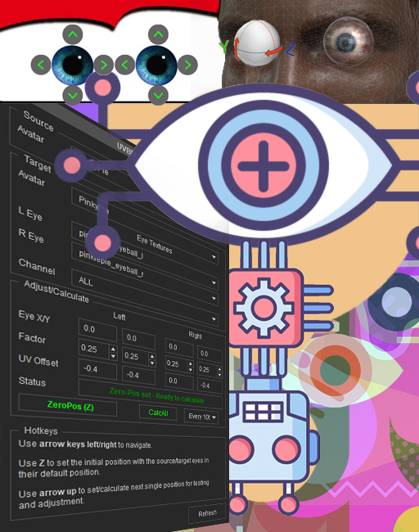This screenshot has height=532, width=419.
Task: Increase the first Left Factor 0.25 value
Action: 113,349
